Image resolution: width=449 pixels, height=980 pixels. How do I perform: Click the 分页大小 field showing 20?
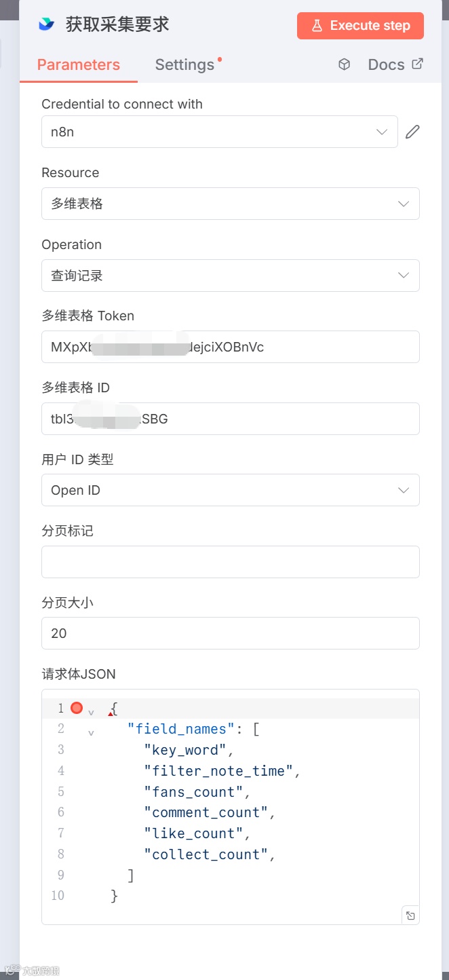coord(231,633)
